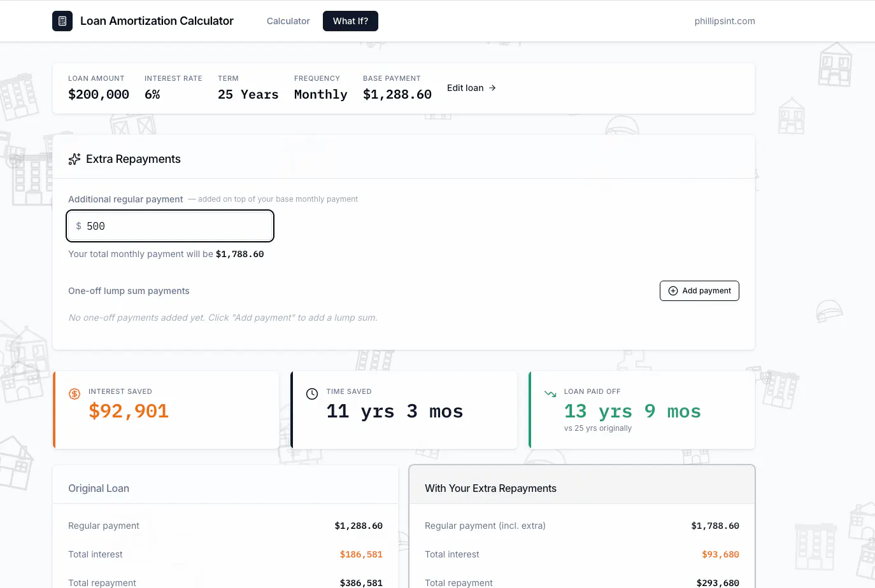Image resolution: width=875 pixels, height=588 pixels.
Task: Open the Calculator tab
Action: 288,21
